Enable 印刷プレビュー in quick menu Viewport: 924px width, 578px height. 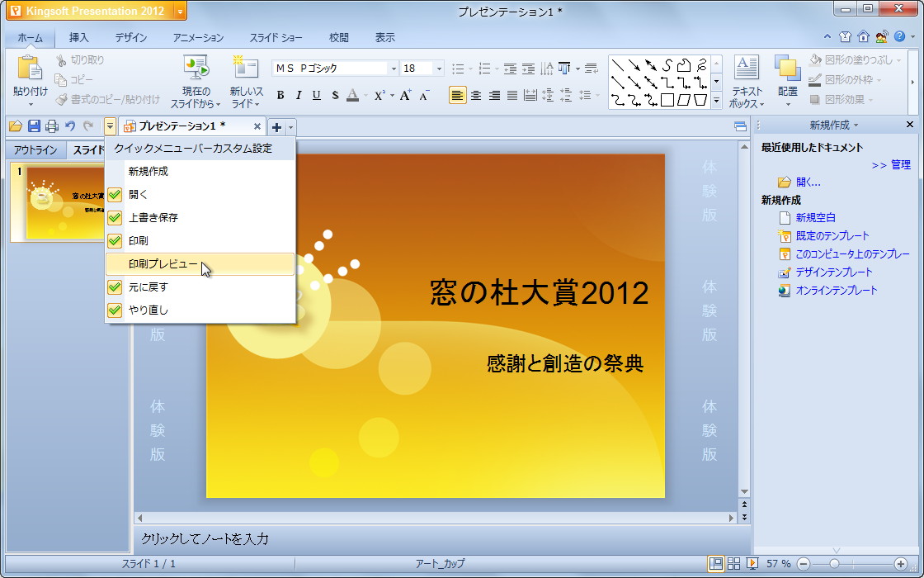pos(200,264)
